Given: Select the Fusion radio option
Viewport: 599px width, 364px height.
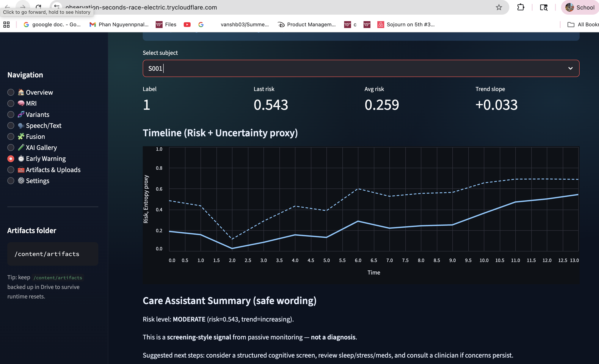Looking at the screenshot, I should (x=11, y=137).
